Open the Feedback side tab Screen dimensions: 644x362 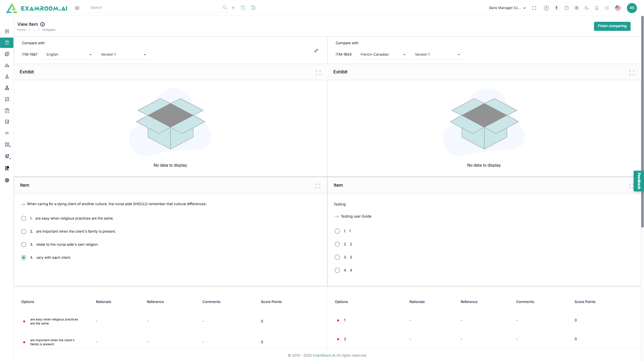pos(639,181)
